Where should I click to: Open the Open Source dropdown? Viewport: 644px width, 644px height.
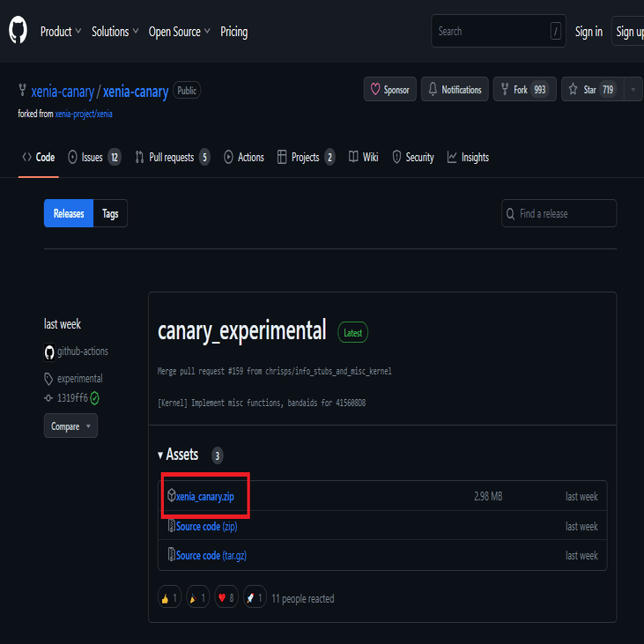click(x=179, y=32)
